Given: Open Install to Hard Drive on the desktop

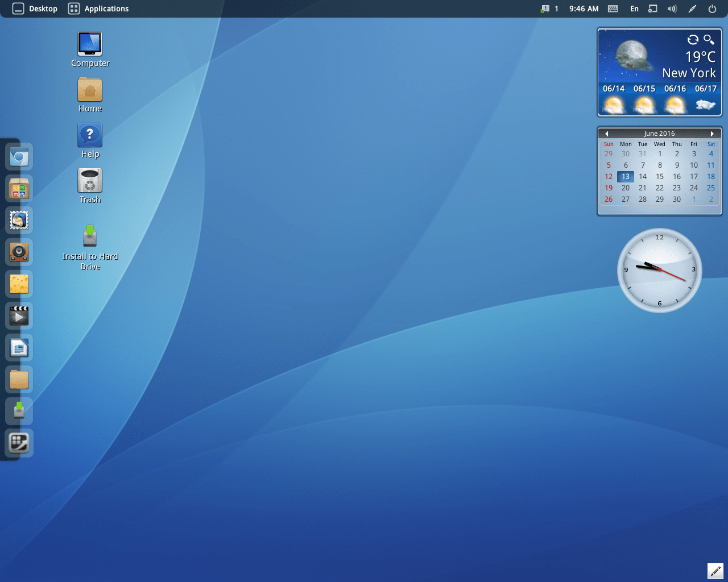Looking at the screenshot, I should tap(90, 236).
